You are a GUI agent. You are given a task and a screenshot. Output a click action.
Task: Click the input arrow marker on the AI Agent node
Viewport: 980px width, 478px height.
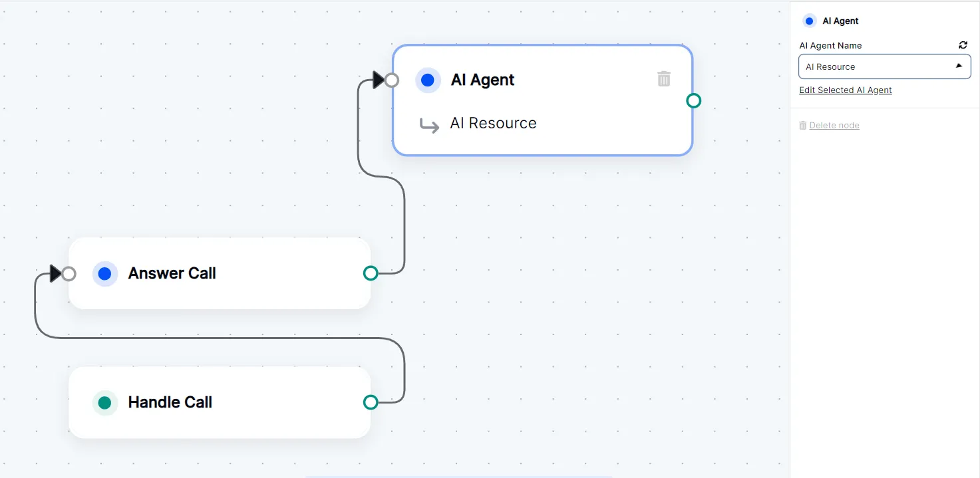point(378,79)
